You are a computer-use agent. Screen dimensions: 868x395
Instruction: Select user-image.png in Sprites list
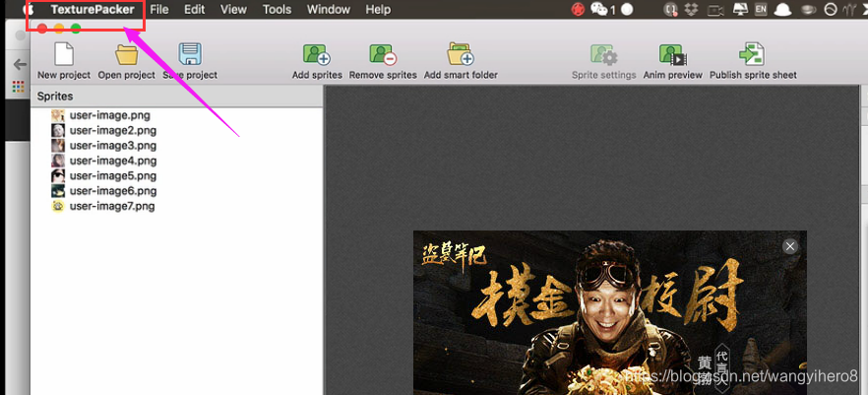pos(109,115)
